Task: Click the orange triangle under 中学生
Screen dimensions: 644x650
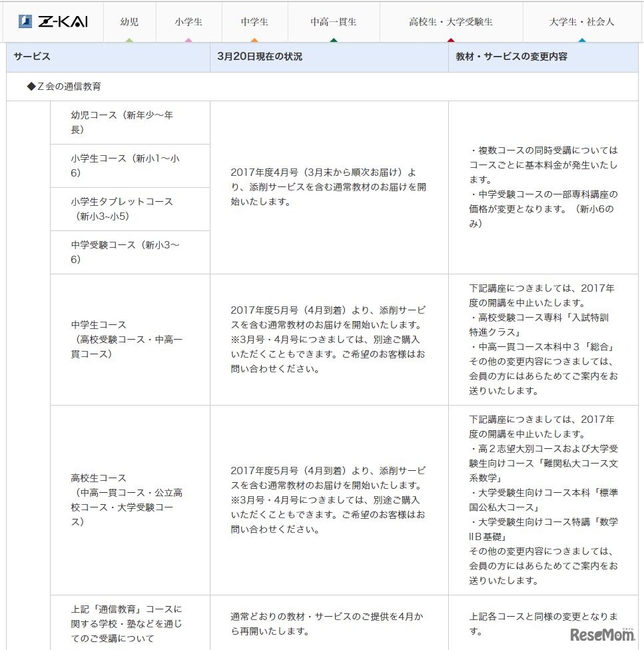Action: click(x=254, y=41)
